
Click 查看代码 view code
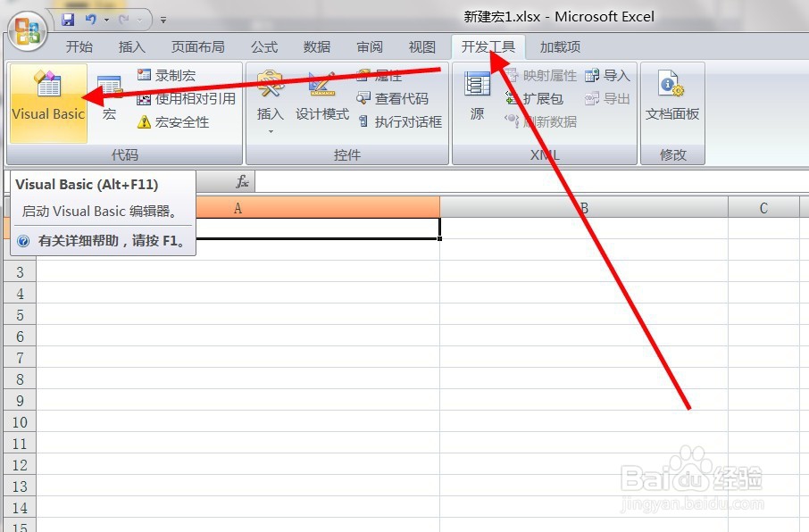click(393, 98)
